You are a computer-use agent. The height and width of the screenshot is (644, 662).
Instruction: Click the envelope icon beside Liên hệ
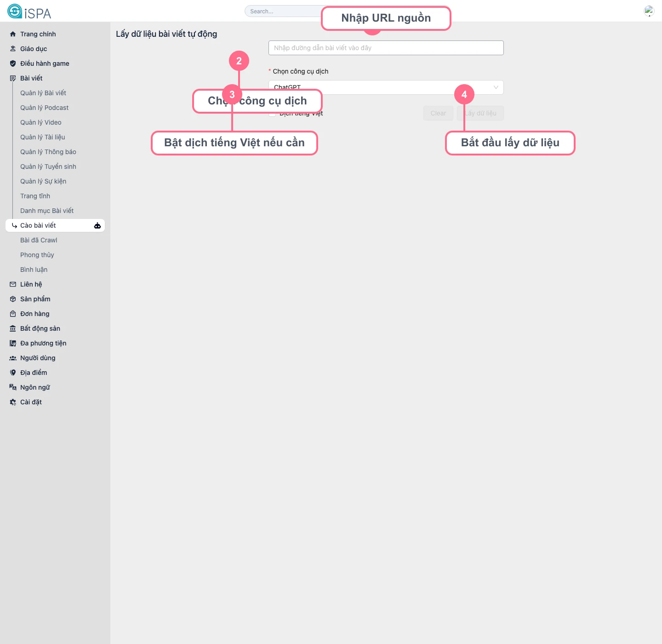[x=13, y=284]
